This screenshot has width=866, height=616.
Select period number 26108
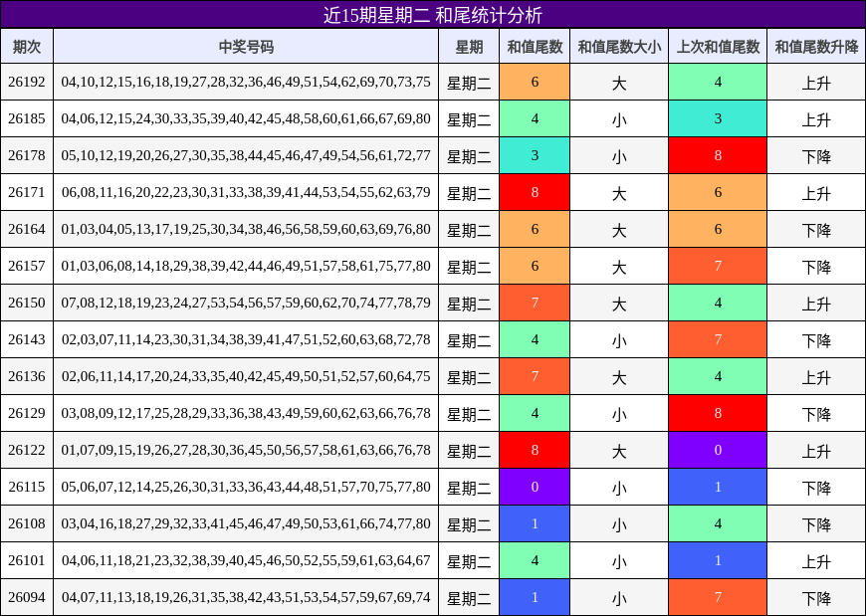pos(27,523)
